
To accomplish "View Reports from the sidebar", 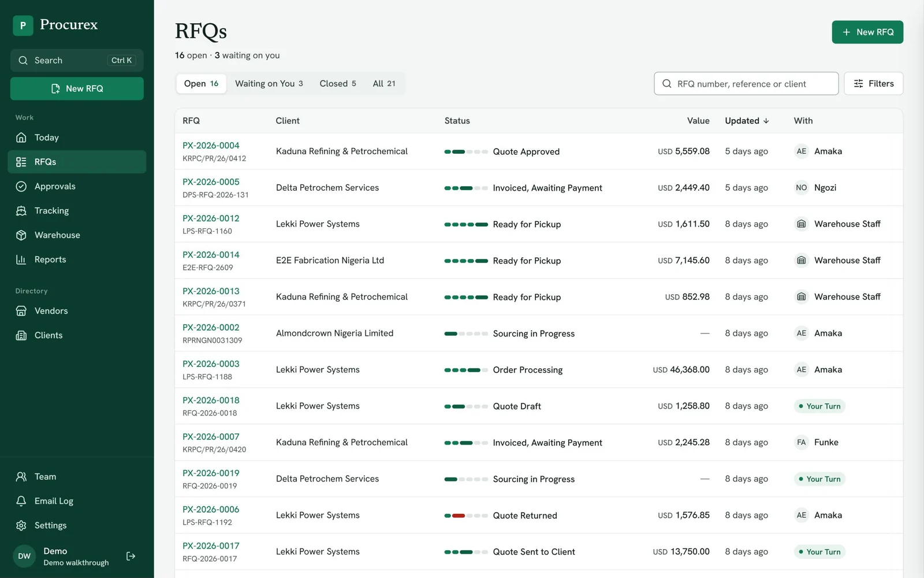I will tap(77, 260).
